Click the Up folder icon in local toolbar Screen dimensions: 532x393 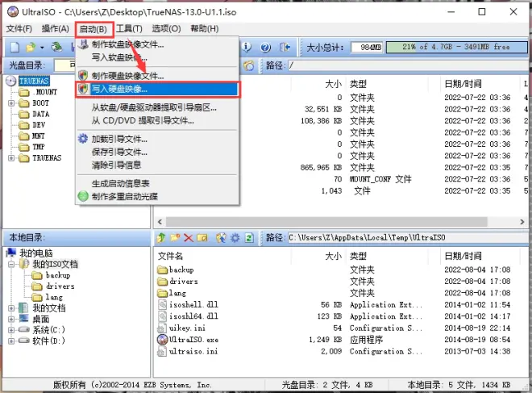161,238
